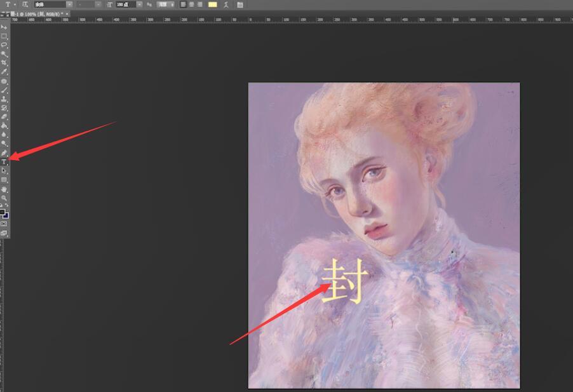Select the Pen tool
Image resolution: width=573 pixels, height=392 pixels.
4,152
